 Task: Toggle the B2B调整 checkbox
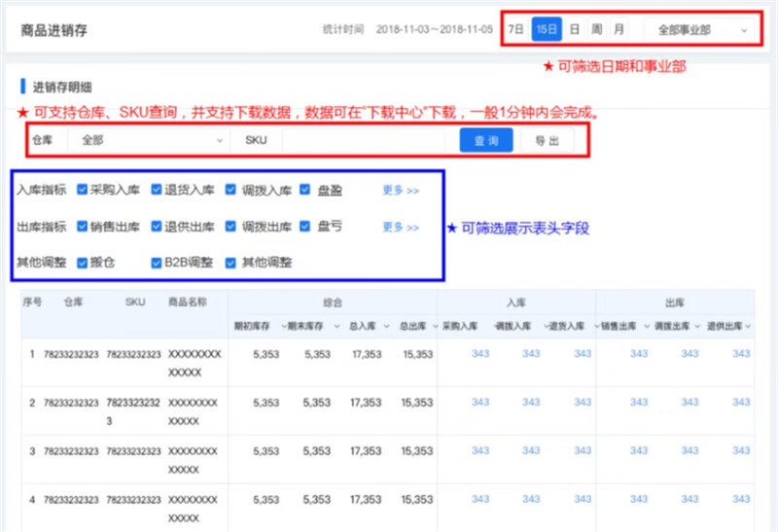point(158,263)
